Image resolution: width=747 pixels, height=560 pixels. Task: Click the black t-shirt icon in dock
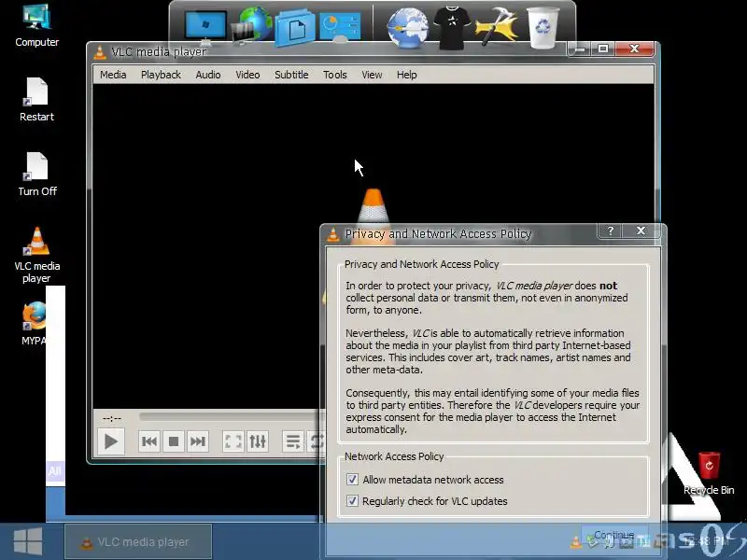click(x=452, y=28)
